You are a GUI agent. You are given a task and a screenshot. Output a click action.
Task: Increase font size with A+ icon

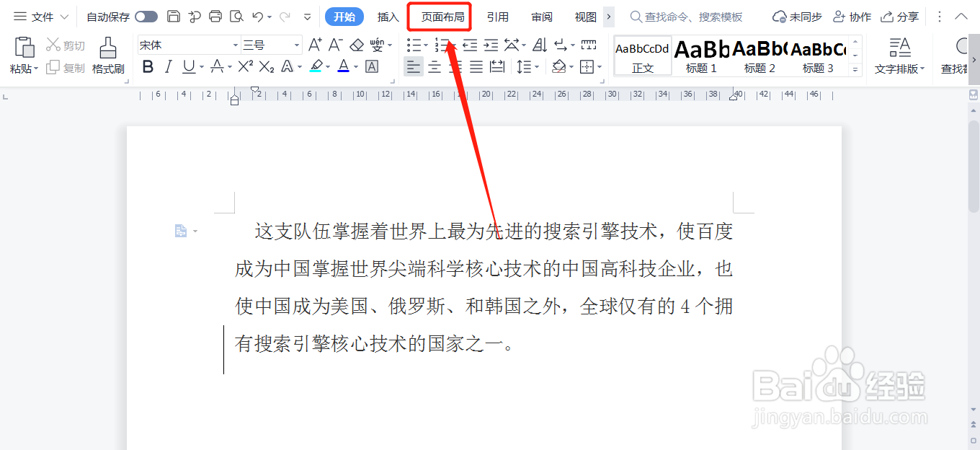tap(315, 45)
